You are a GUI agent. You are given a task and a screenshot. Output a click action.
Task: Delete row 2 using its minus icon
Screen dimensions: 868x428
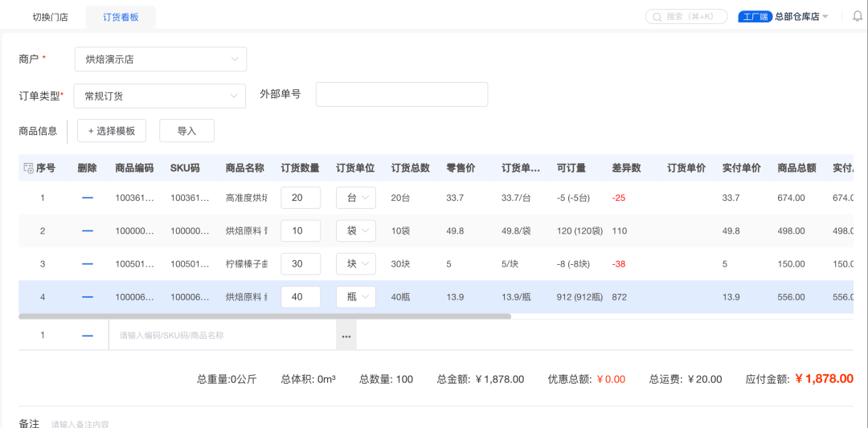pyautogui.click(x=88, y=231)
